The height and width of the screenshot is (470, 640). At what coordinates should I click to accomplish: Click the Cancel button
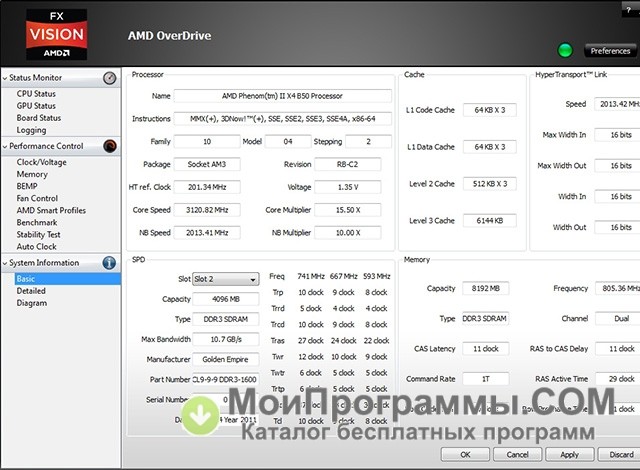pos(517,454)
